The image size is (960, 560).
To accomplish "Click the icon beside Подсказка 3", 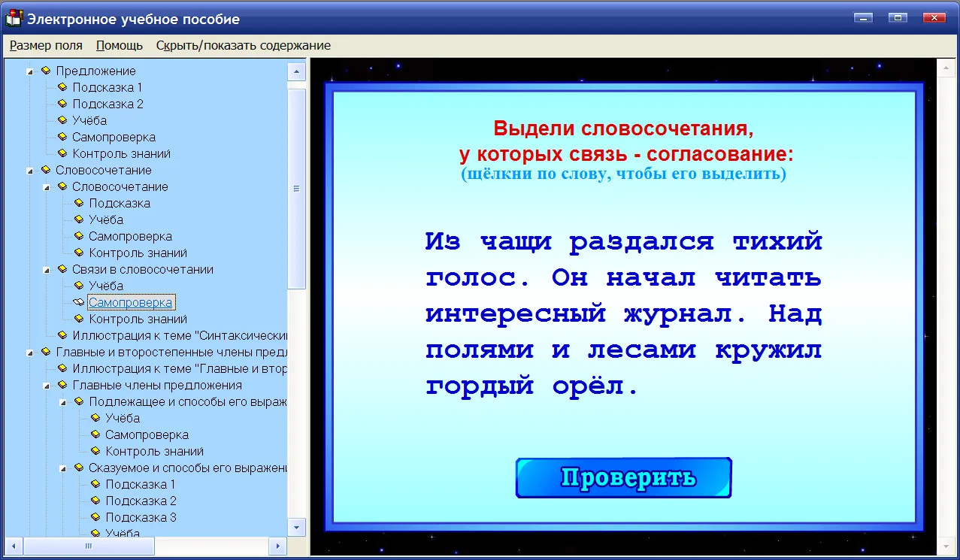I will coord(96,517).
